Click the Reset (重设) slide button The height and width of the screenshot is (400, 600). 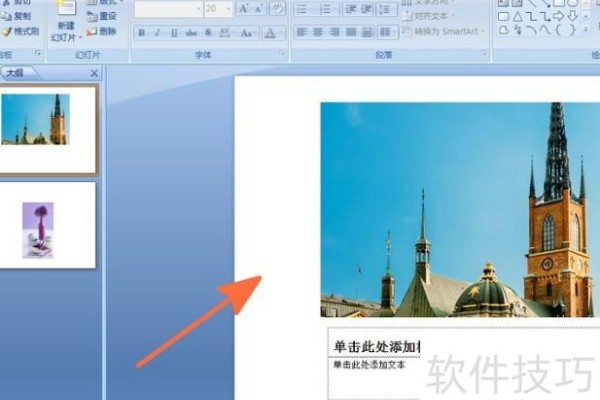pos(102,16)
